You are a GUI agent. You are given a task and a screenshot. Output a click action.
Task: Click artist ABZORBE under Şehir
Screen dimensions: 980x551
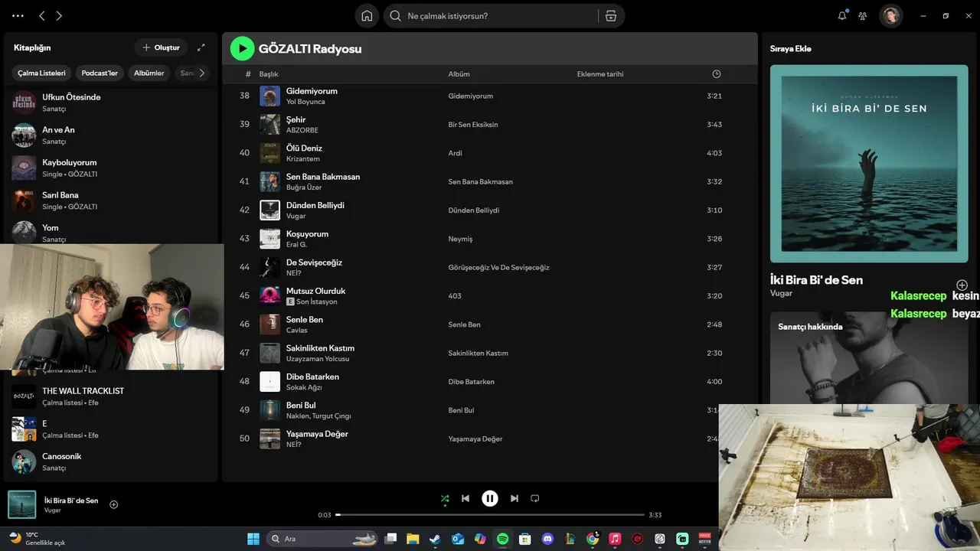(x=302, y=130)
